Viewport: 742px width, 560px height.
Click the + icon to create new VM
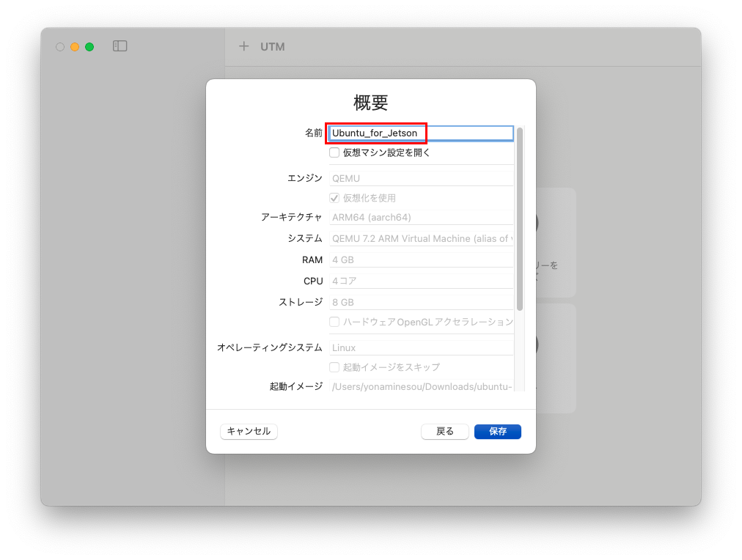click(243, 46)
